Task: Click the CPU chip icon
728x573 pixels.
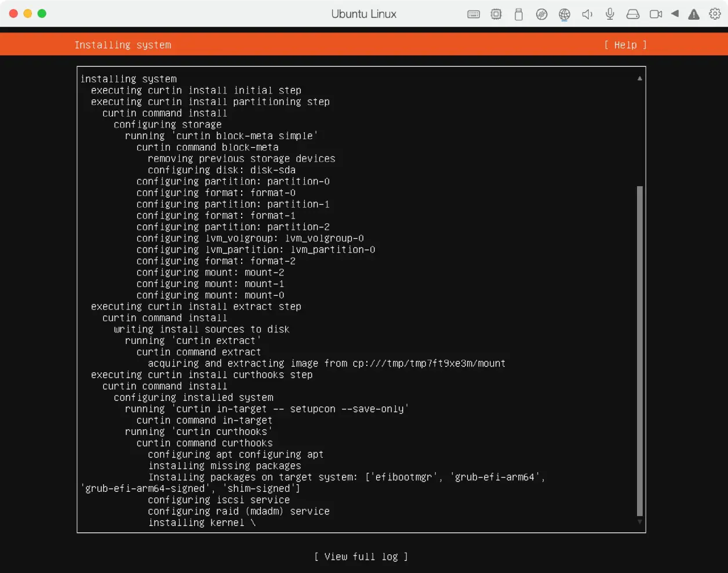Action: (x=496, y=14)
